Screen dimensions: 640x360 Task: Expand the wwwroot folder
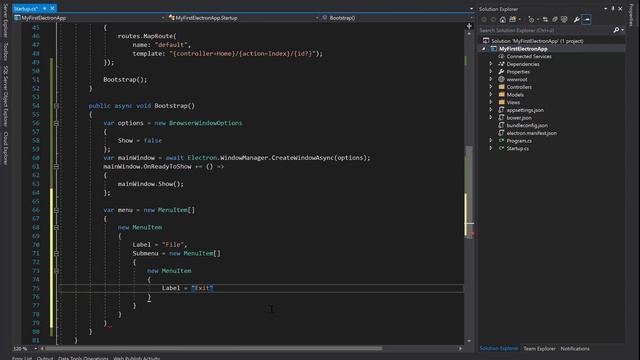click(x=491, y=80)
